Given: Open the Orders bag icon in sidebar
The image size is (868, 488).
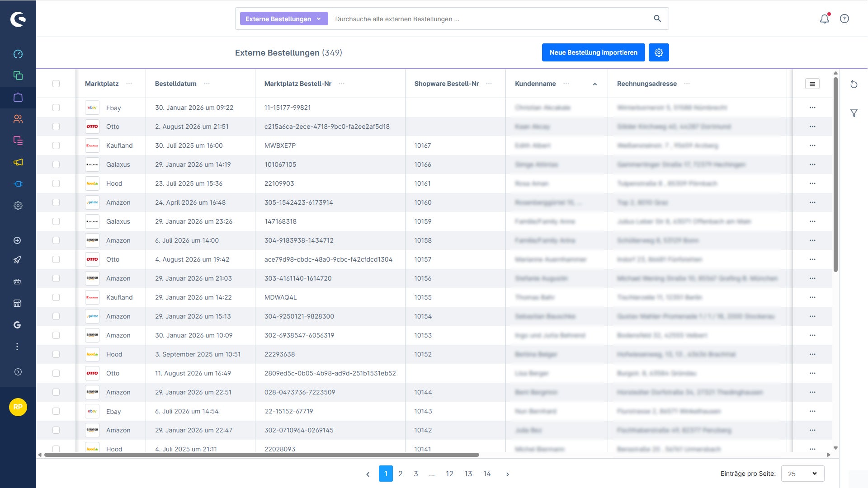Looking at the screenshot, I should (18, 97).
